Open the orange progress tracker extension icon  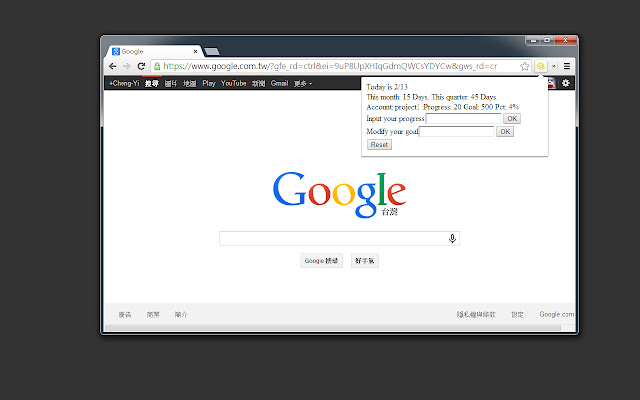click(x=540, y=66)
